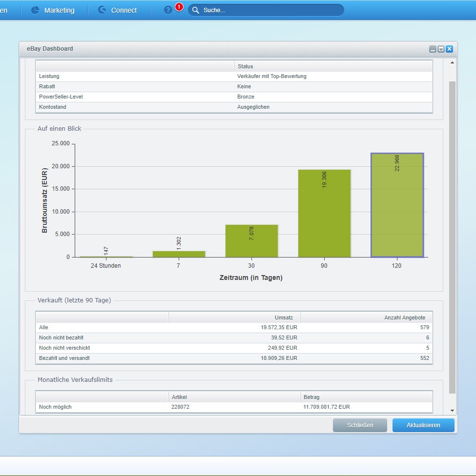Click the Marketing pie chart icon

(35, 10)
